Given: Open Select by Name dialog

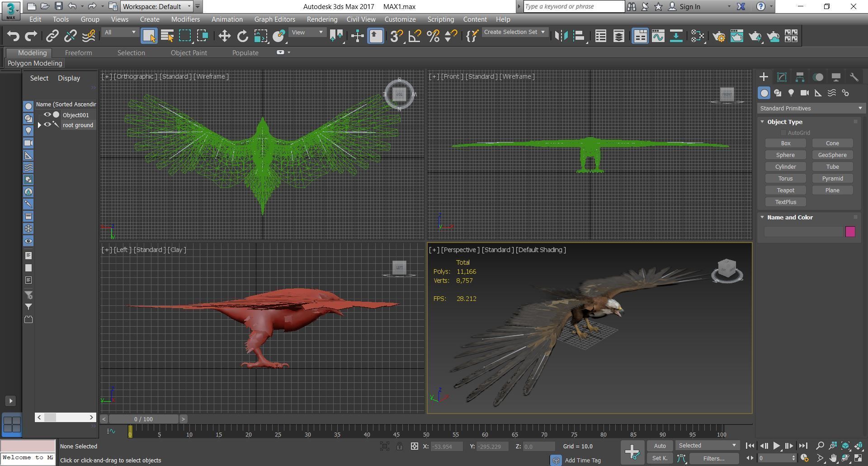Looking at the screenshot, I should click(167, 36).
